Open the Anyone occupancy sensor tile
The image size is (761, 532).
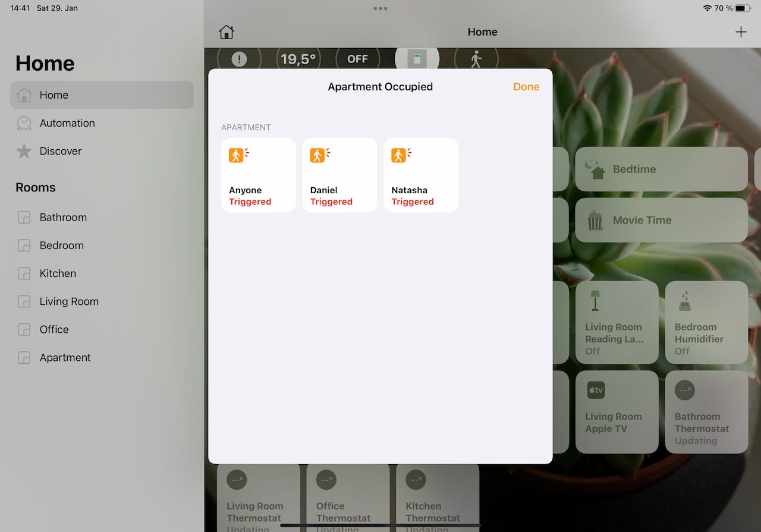click(259, 175)
